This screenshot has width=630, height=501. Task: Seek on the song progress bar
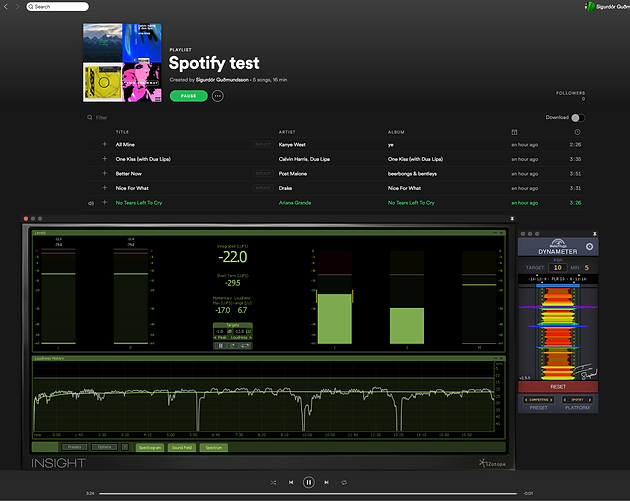[x=308, y=493]
